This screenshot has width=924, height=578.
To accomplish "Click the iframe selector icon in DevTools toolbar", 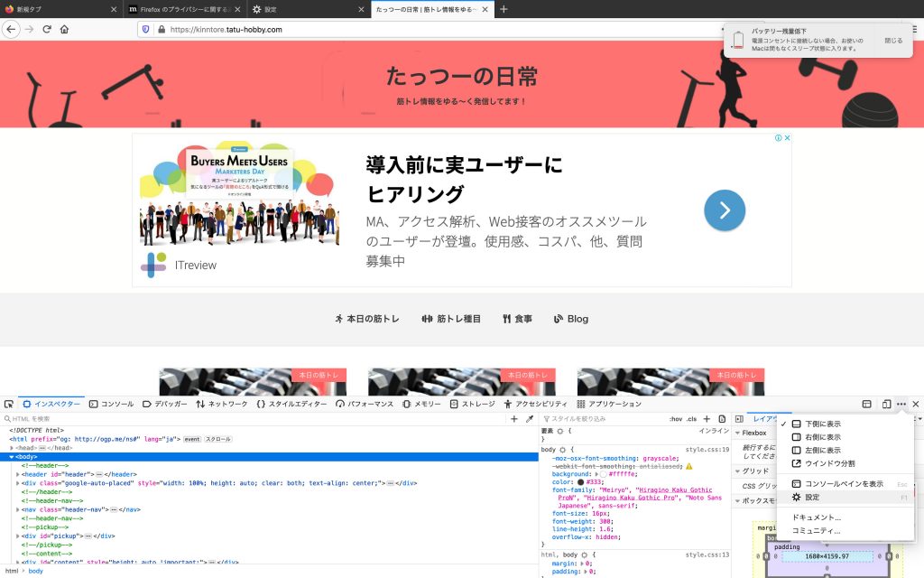I will 866,404.
